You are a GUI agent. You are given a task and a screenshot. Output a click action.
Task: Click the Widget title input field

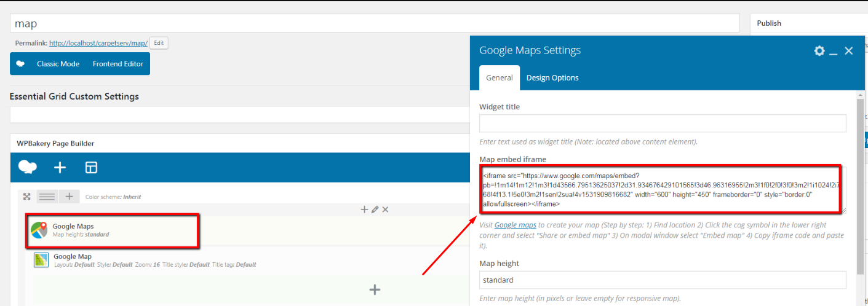[663, 124]
